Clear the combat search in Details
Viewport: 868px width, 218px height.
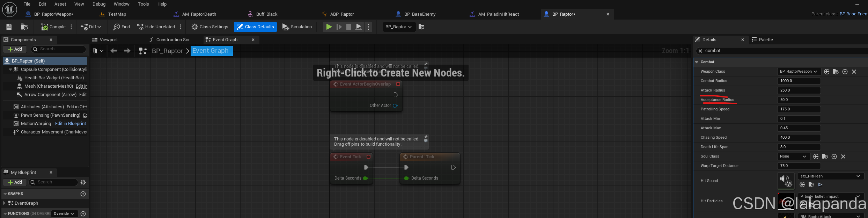click(700, 51)
